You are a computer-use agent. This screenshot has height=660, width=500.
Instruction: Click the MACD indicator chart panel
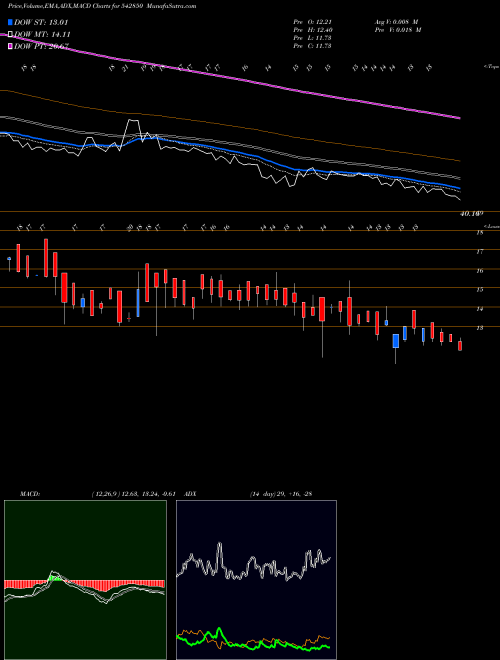(x=85, y=580)
